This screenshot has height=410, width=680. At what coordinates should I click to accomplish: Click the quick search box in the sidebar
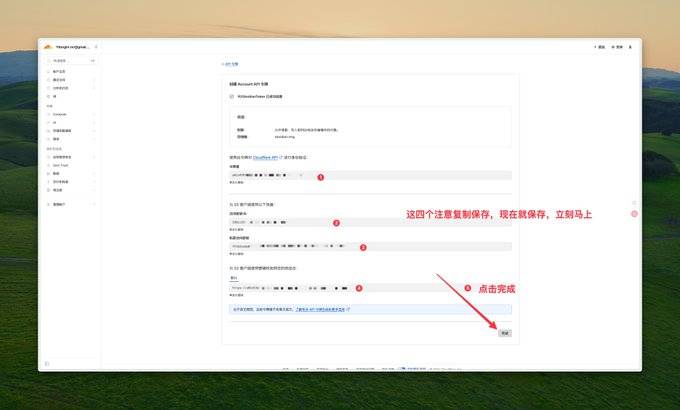coord(68,61)
